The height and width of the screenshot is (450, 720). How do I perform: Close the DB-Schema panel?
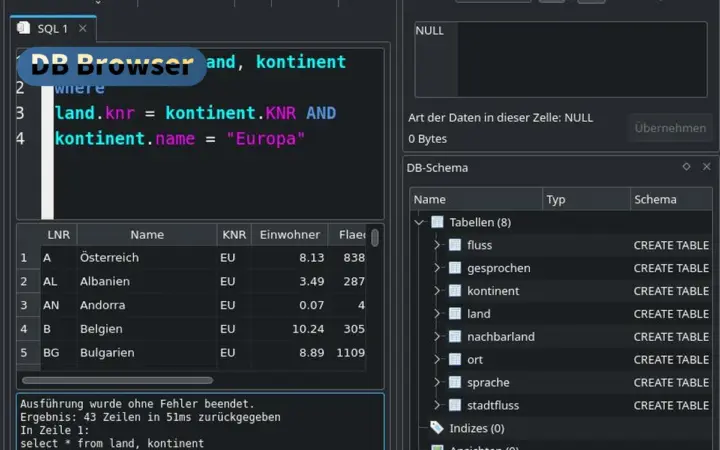tap(707, 167)
